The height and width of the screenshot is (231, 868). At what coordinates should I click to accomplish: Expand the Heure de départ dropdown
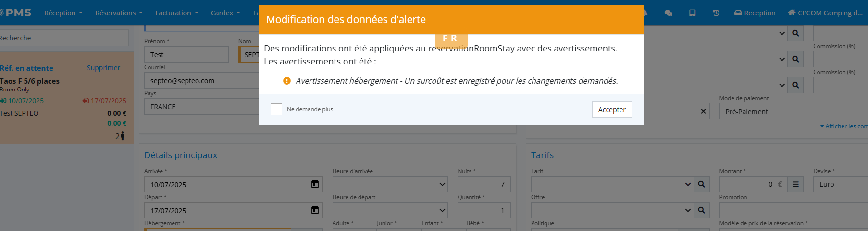coord(390,210)
